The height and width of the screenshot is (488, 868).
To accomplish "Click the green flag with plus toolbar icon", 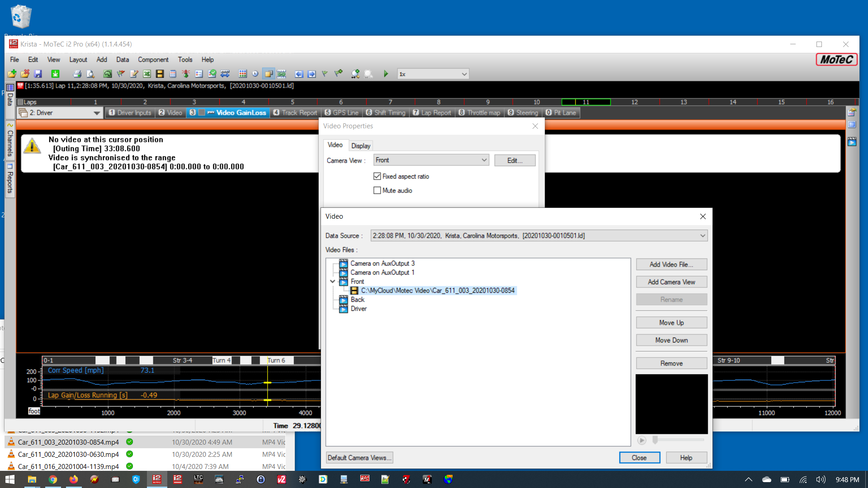I will (x=338, y=74).
